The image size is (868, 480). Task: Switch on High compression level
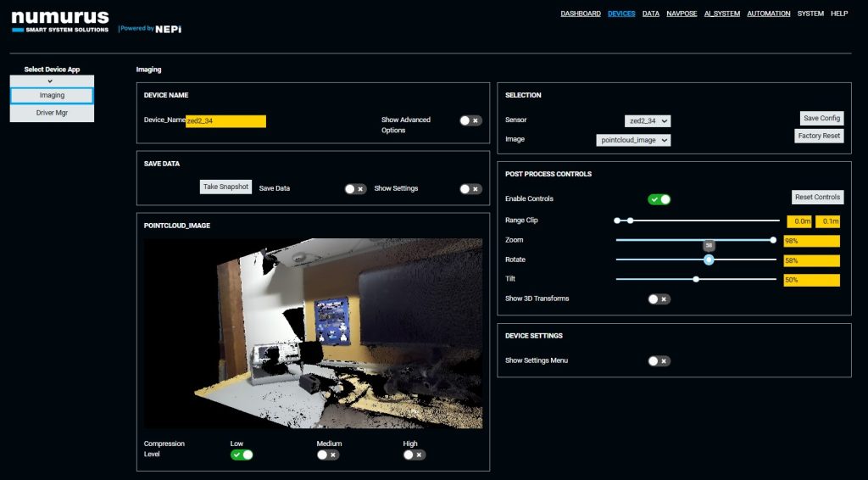(415, 455)
